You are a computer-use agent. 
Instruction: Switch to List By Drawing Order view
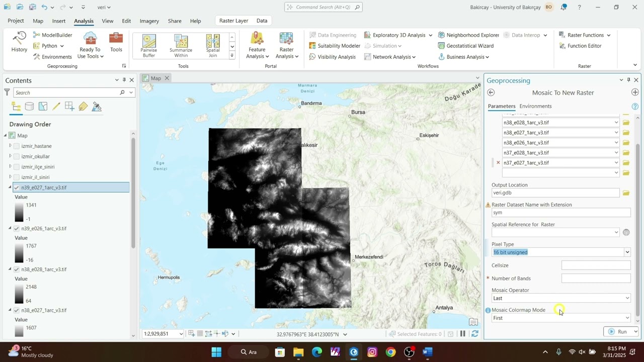(16, 107)
